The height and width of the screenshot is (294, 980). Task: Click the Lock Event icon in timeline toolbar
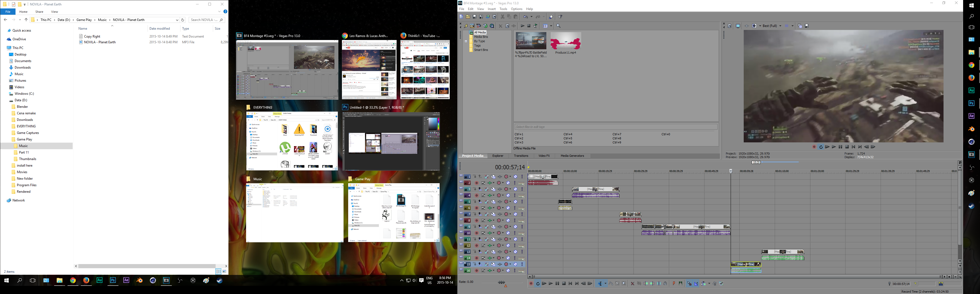665,284
